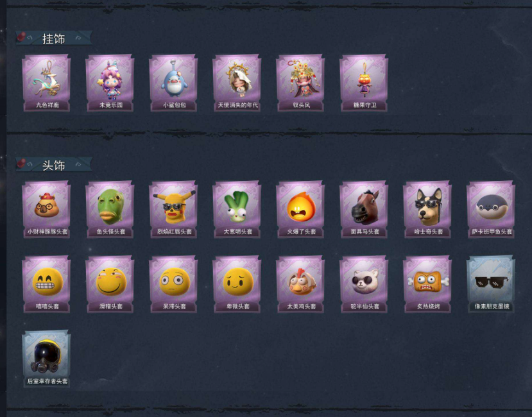
Task: Open the 挂饰 category header
Action: pos(54,38)
